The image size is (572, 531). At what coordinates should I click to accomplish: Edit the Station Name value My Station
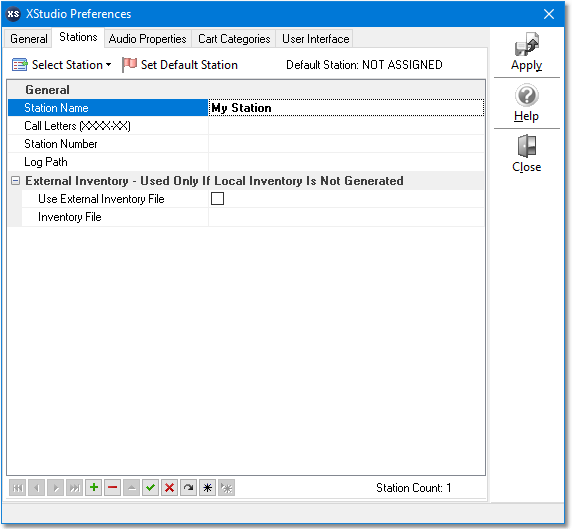(x=346, y=108)
